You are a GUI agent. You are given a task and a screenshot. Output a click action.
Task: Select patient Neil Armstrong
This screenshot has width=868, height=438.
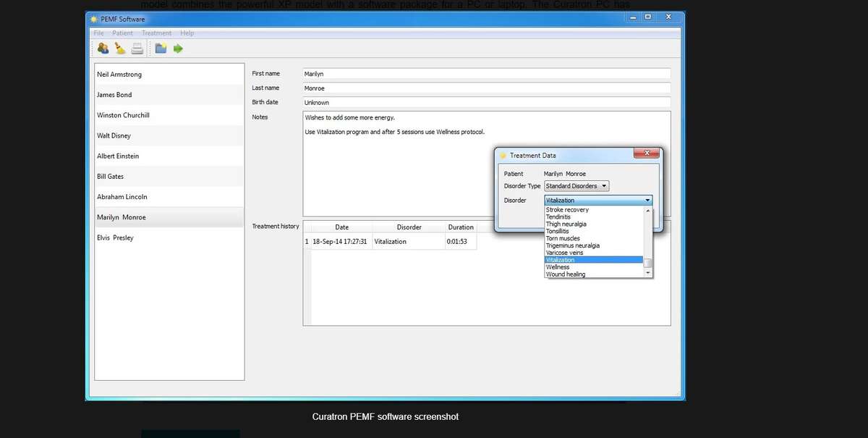(x=169, y=75)
